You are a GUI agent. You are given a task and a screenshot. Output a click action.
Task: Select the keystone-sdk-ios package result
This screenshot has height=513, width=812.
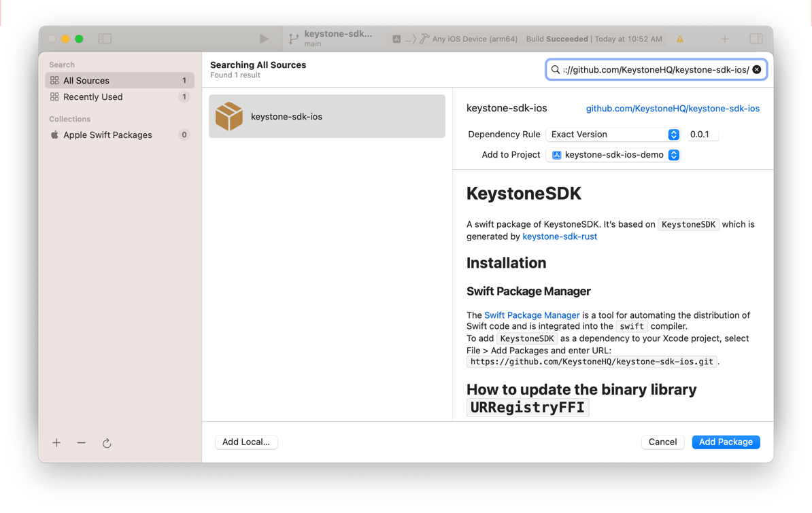pos(327,117)
